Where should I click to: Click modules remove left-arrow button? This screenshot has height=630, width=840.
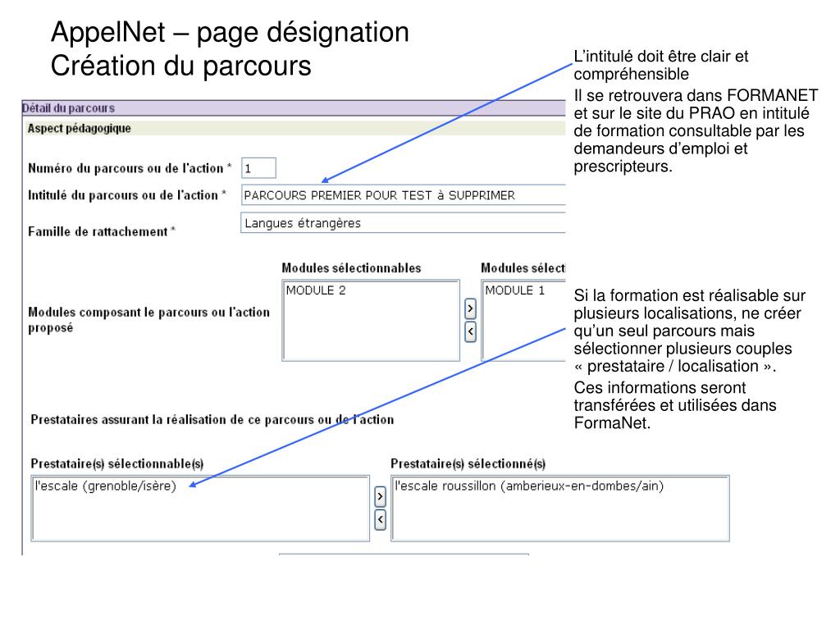pos(470,331)
